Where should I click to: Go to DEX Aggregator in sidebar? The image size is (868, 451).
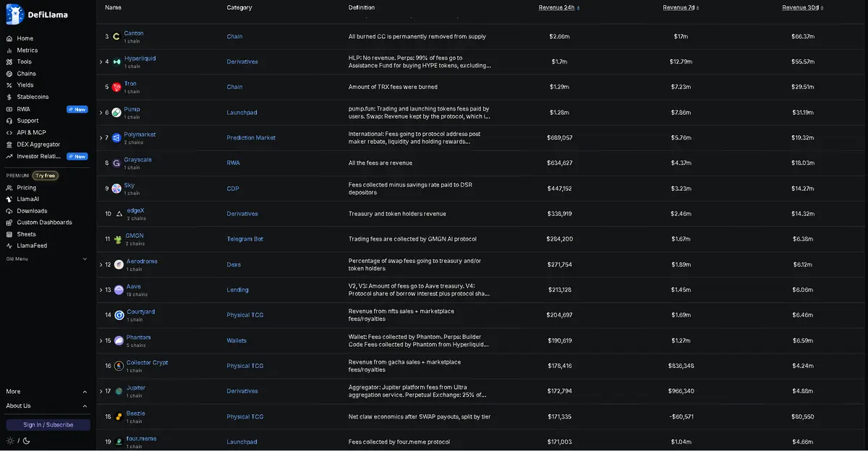point(38,145)
